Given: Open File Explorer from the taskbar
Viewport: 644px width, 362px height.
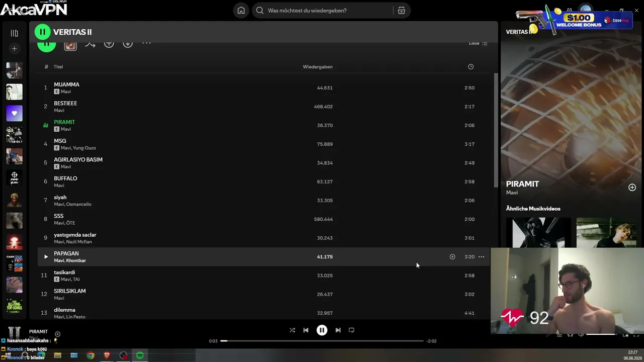Looking at the screenshot, I should (57, 355).
